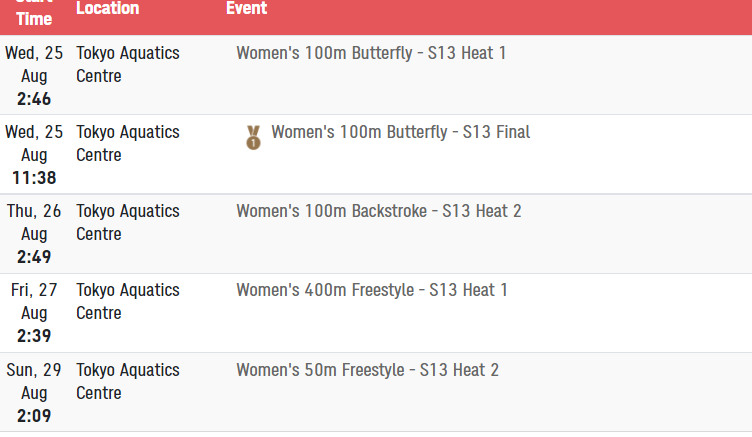Click the Fri, 27 Aug date
Image resolution: width=752 pixels, height=437 pixels.
click(34, 301)
